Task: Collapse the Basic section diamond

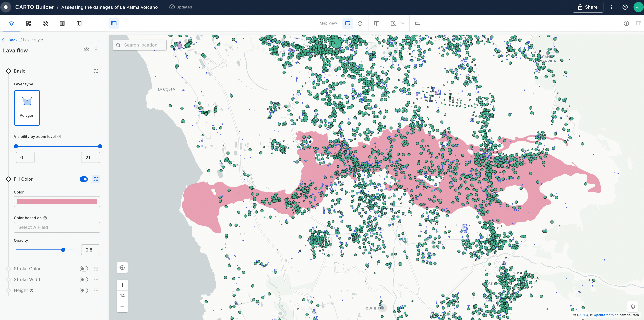Action: coord(8,71)
